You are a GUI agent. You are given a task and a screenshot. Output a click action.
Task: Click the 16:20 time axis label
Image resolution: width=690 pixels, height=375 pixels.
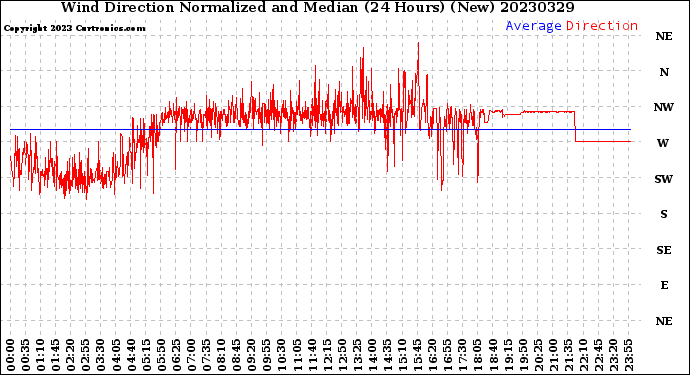pyautogui.click(x=433, y=355)
